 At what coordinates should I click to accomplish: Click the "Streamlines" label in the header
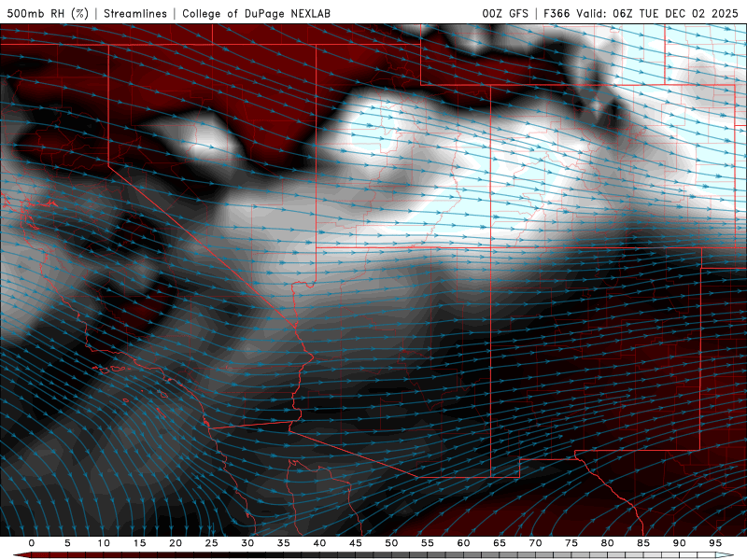coord(135,13)
